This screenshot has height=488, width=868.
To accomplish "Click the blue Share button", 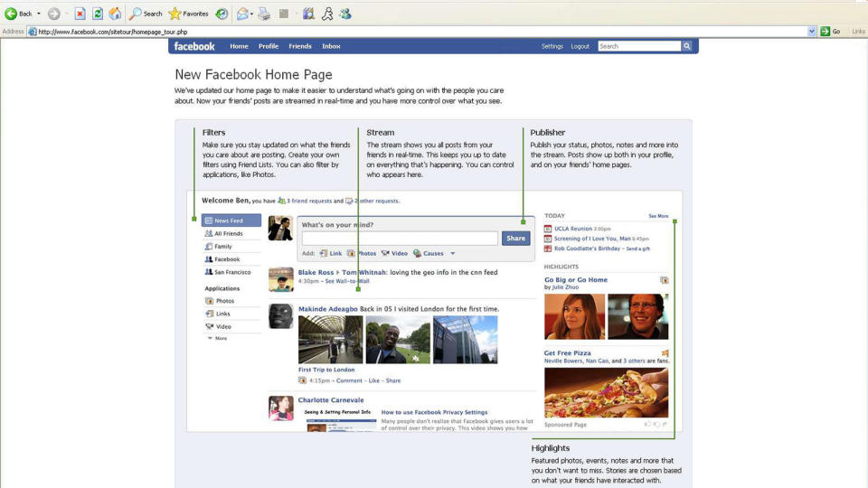I will (515, 239).
